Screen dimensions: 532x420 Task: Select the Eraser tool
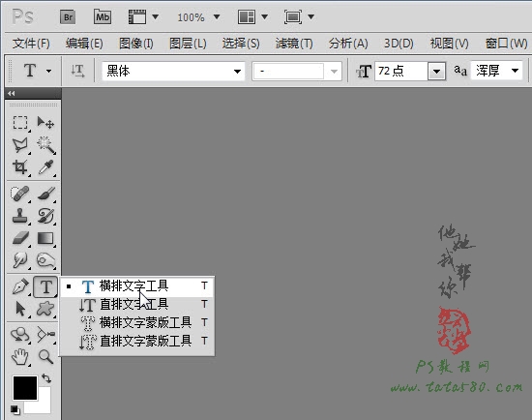pyautogui.click(x=20, y=238)
